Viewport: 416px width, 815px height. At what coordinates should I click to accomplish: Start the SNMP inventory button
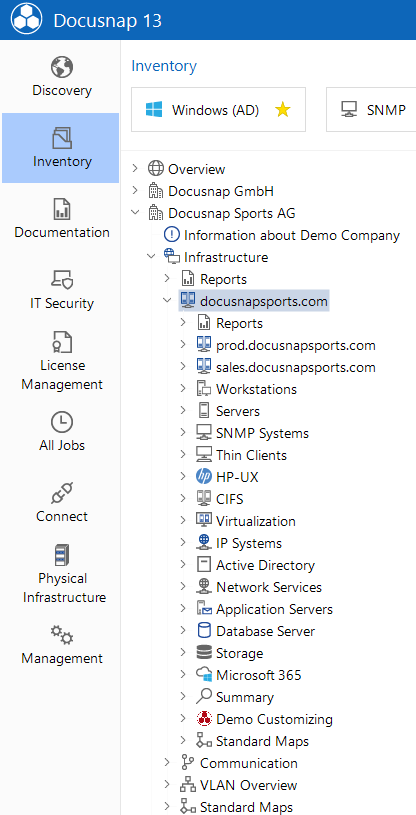pos(371,110)
